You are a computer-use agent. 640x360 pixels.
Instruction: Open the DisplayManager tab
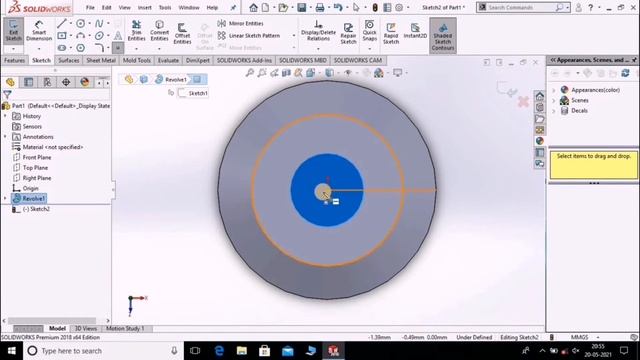pyautogui.click(x=84, y=82)
